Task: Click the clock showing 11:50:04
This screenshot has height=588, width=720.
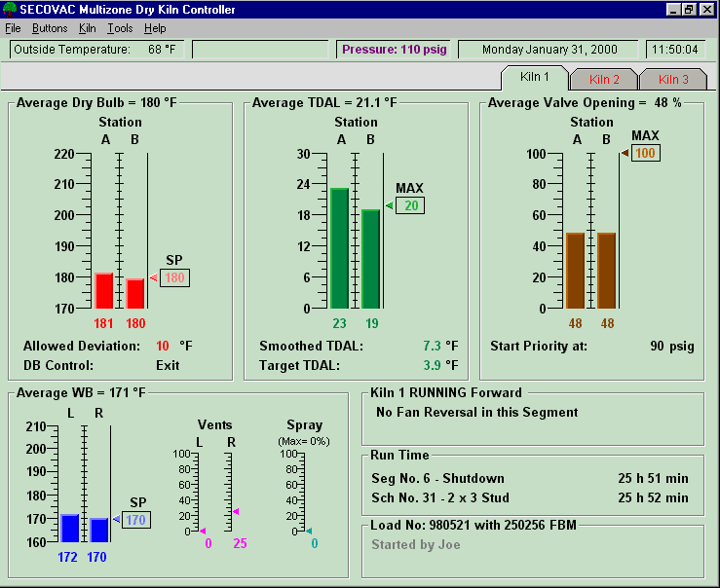Action: coord(675,50)
